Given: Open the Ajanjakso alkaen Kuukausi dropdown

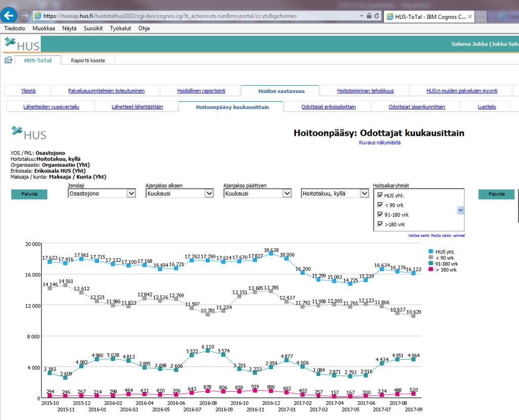Looking at the screenshot, I should click(x=180, y=194).
